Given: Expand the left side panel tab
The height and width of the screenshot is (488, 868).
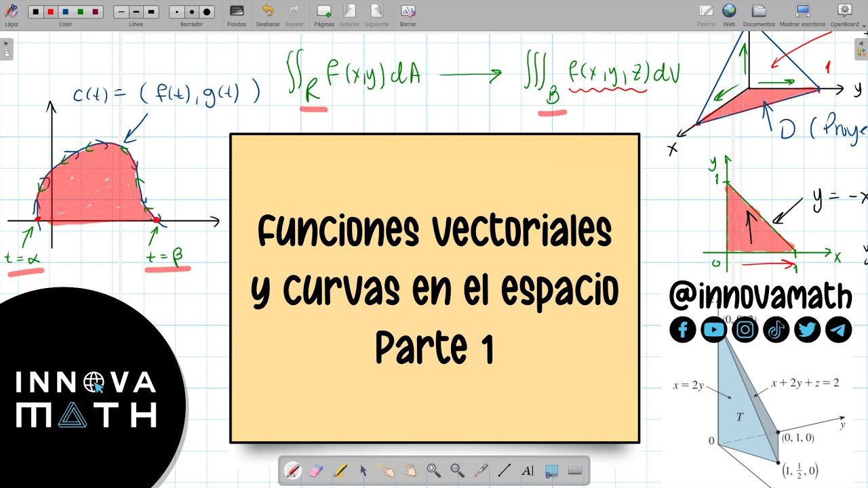Looking at the screenshot, I should (x=6, y=49).
